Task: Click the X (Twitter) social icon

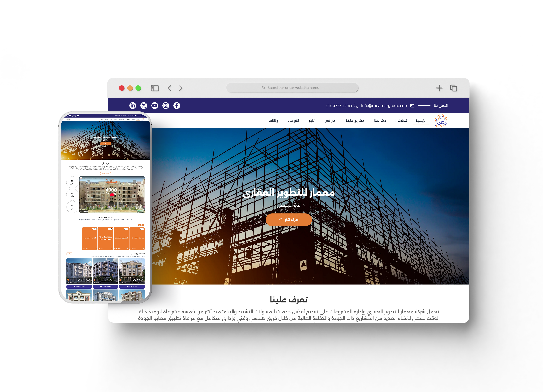Action: pyautogui.click(x=144, y=106)
